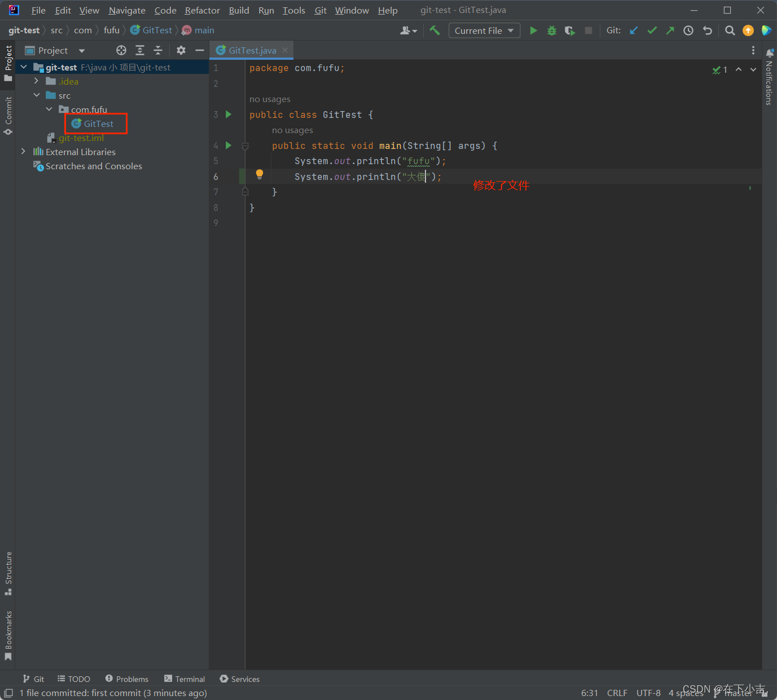This screenshot has height=700, width=777.
Task: Open the Code With Me user icon
Action: click(x=409, y=30)
